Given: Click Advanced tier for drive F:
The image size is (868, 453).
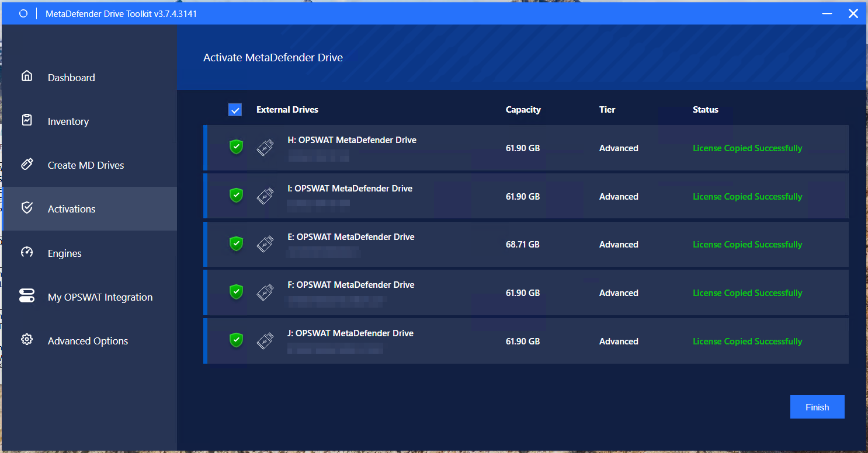Looking at the screenshot, I should pos(619,293).
